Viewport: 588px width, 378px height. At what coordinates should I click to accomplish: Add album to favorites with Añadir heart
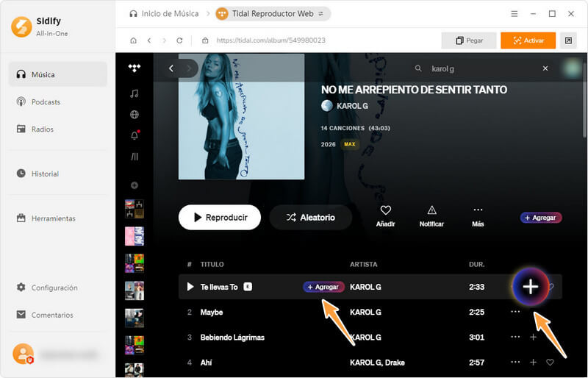click(x=385, y=217)
